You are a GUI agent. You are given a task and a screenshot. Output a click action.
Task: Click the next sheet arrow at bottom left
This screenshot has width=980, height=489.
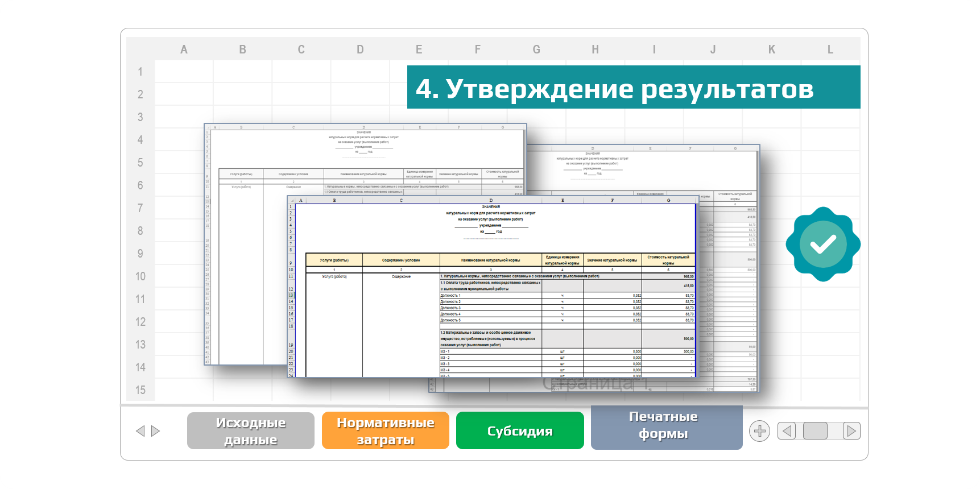(155, 431)
